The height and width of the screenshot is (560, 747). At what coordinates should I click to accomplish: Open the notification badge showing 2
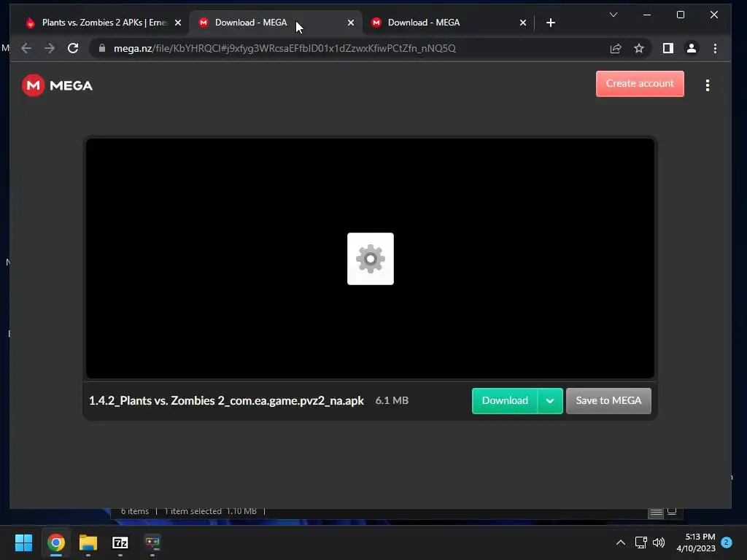coord(727,542)
